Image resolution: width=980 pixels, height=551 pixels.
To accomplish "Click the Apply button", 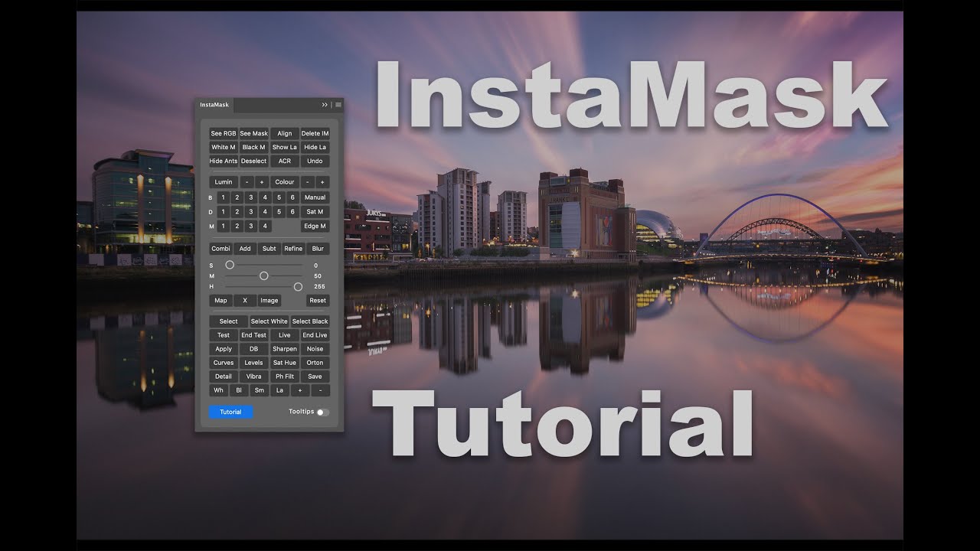I will click(224, 349).
